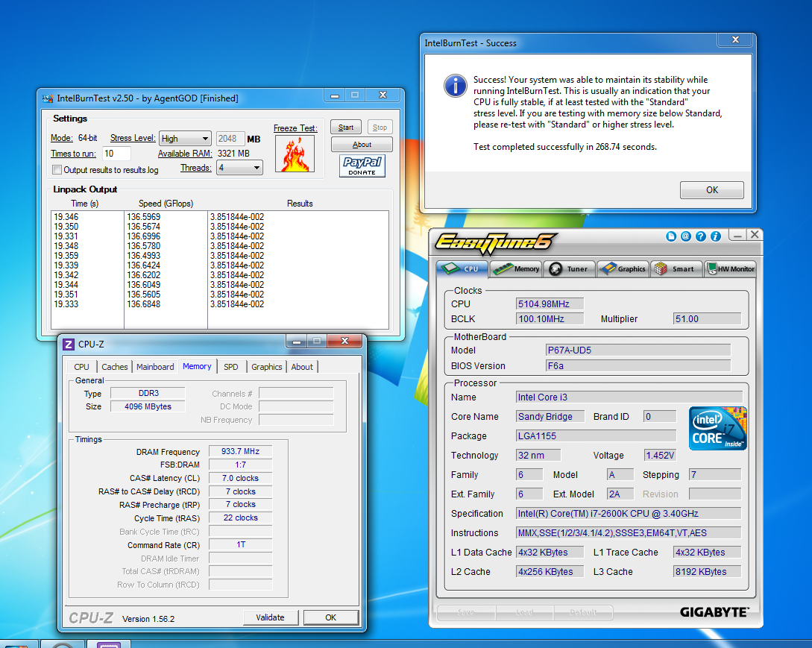Click BIOS Version value F6a
Screen dimensions: 812x648
pos(638,365)
